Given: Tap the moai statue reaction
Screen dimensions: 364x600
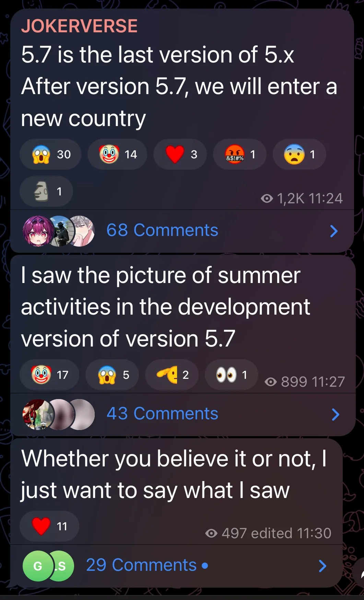Looking at the screenshot, I should pos(46,191).
